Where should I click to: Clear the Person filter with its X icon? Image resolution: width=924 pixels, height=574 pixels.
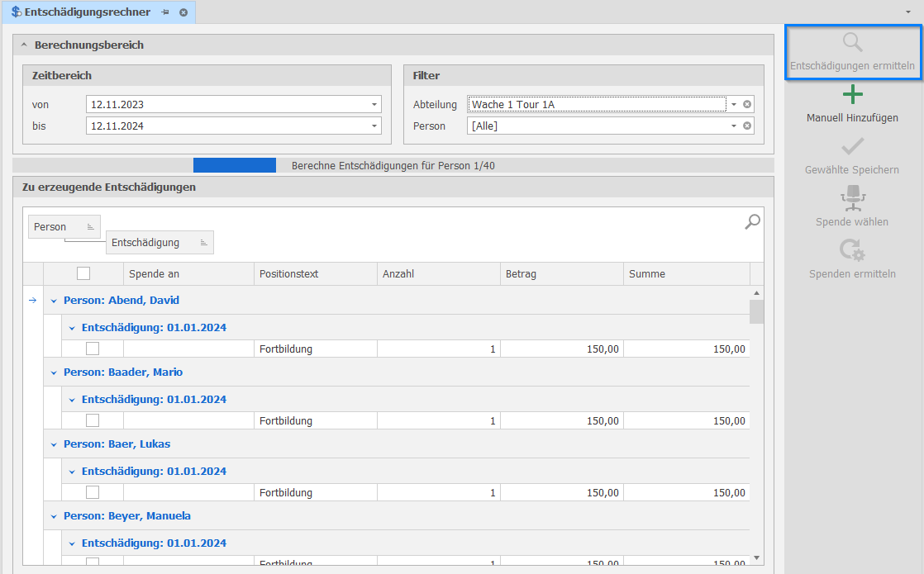[747, 126]
